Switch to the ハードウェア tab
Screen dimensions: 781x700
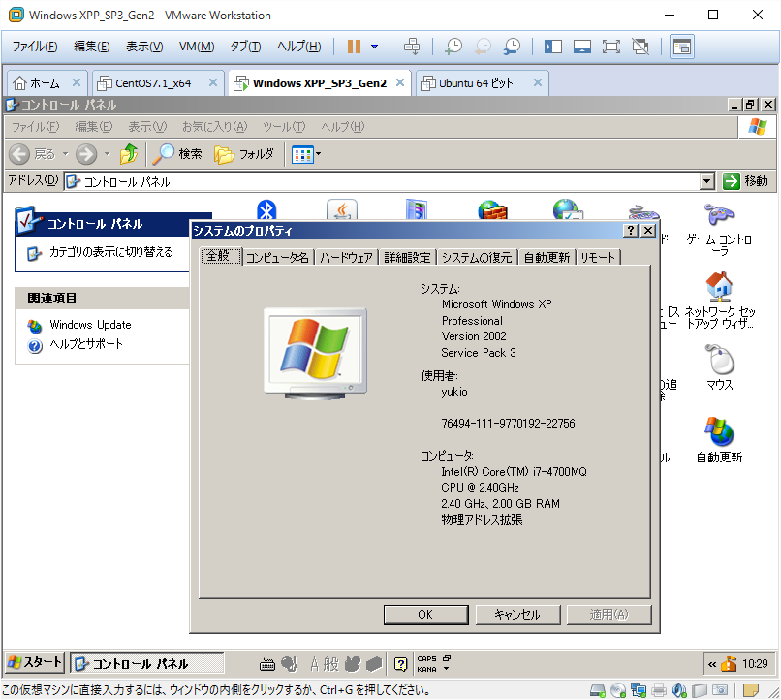click(x=346, y=257)
